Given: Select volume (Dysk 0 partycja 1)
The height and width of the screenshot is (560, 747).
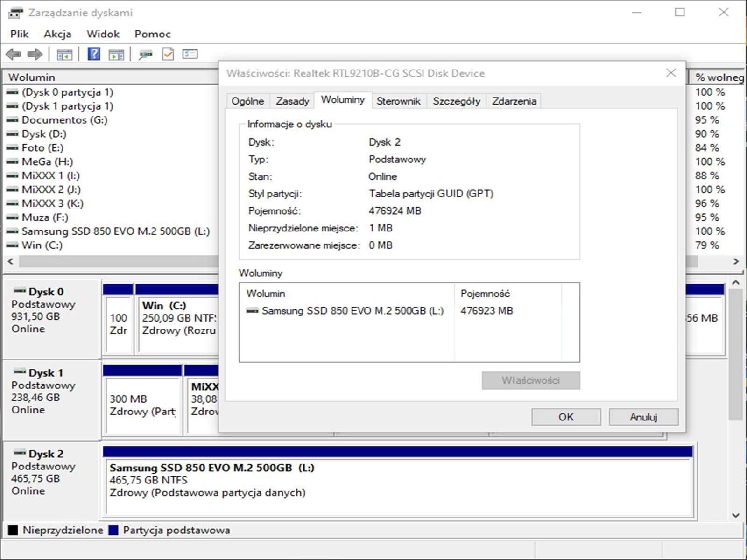Looking at the screenshot, I should (67, 92).
